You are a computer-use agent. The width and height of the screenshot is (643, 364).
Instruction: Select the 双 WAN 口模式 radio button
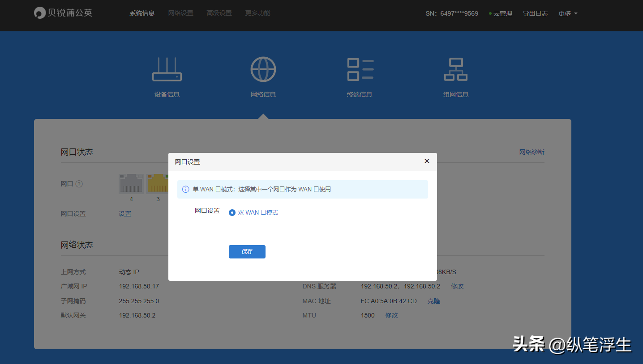(x=232, y=212)
